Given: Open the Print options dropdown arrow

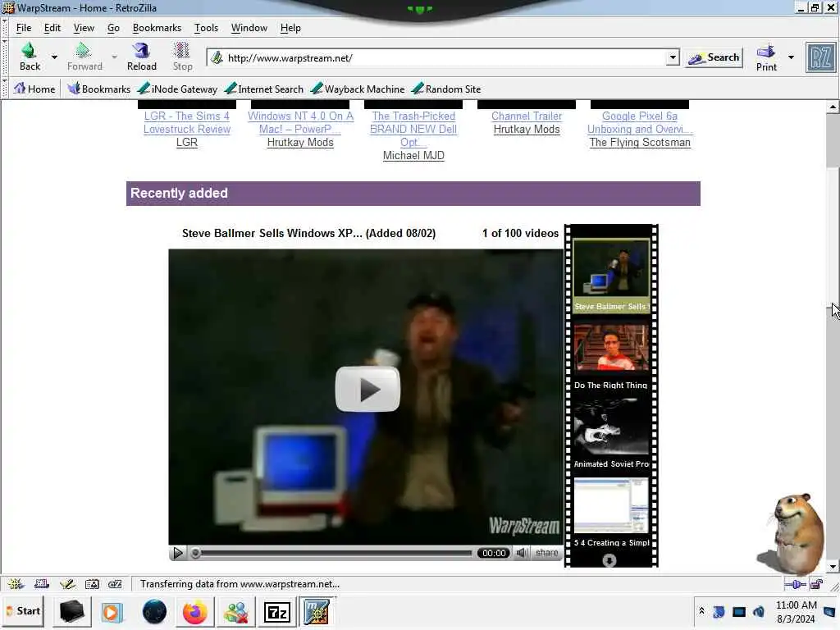Looking at the screenshot, I should pos(791,57).
